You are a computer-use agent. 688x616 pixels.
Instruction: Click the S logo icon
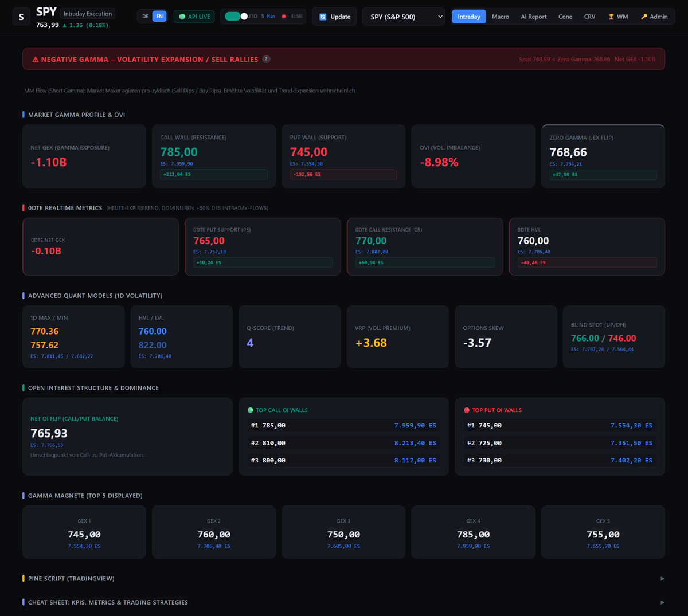(21, 17)
